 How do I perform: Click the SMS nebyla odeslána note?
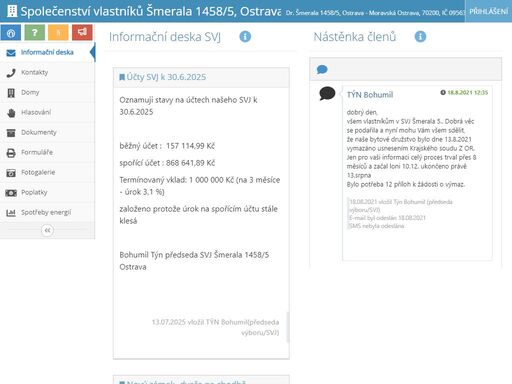[376, 226]
